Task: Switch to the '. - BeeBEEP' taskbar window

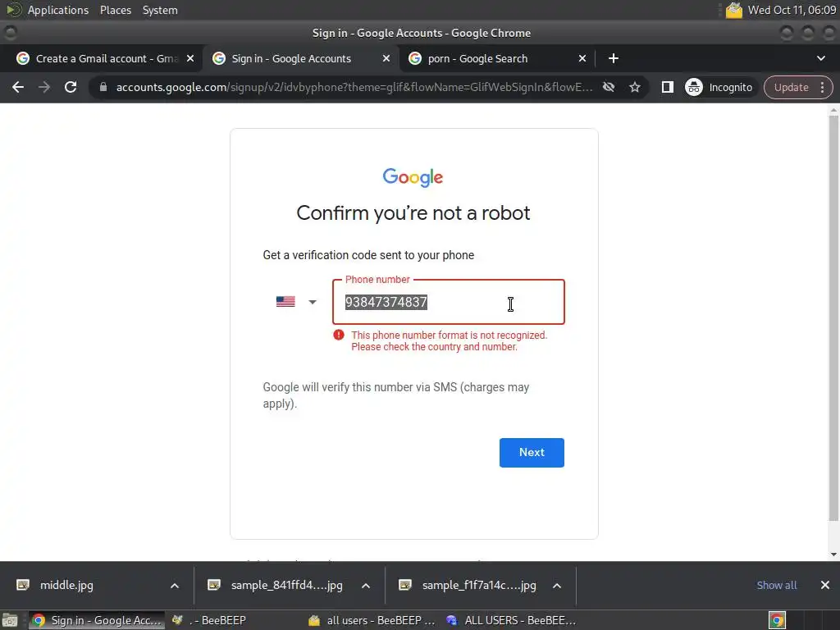Action: tap(209, 620)
